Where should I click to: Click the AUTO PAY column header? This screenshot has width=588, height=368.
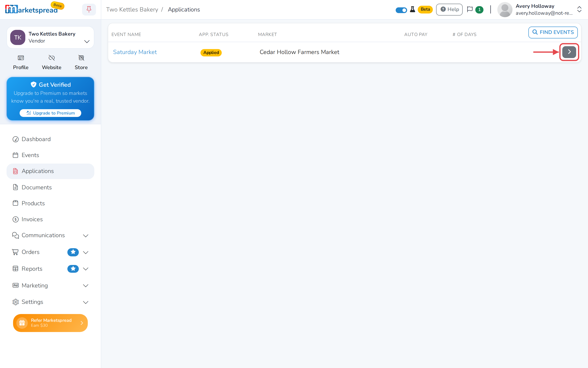click(415, 35)
